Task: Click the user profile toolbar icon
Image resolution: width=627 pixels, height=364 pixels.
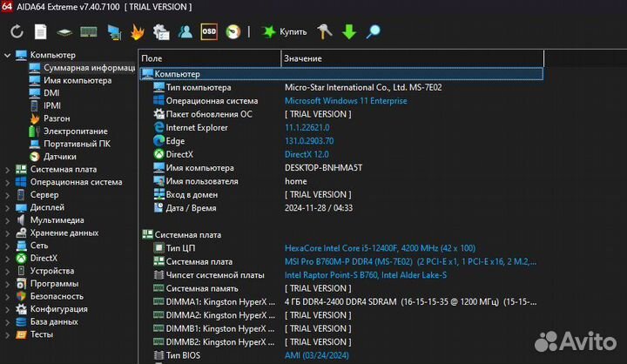Action: pos(185,31)
